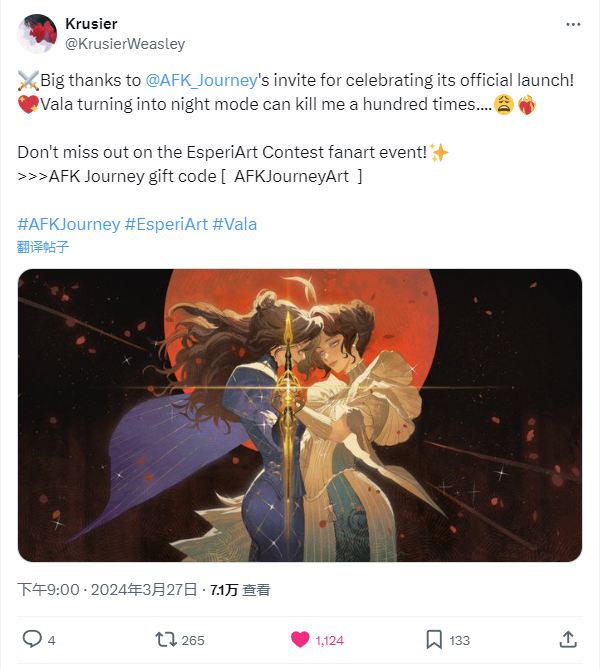Open the #EsperiArt hashtag
Screen dimensions: 601x669
166,224
